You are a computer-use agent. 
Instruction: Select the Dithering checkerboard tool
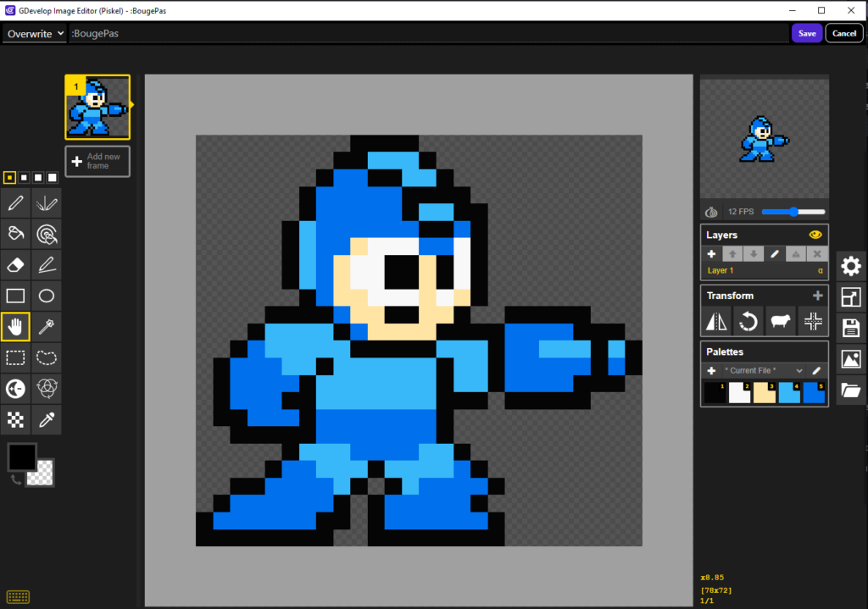click(15, 420)
